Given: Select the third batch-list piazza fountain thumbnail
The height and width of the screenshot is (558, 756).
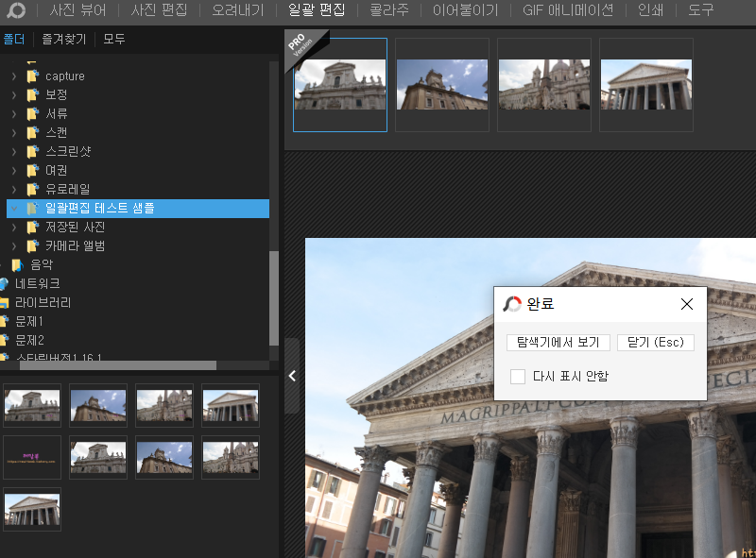Looking at the screenshot, I should click(x=544, y=85).
